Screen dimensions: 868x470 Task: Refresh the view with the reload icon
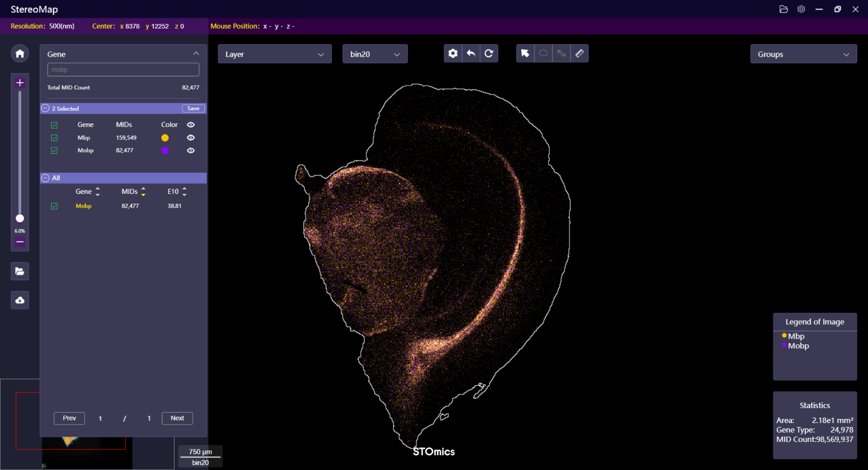point(489,53)
